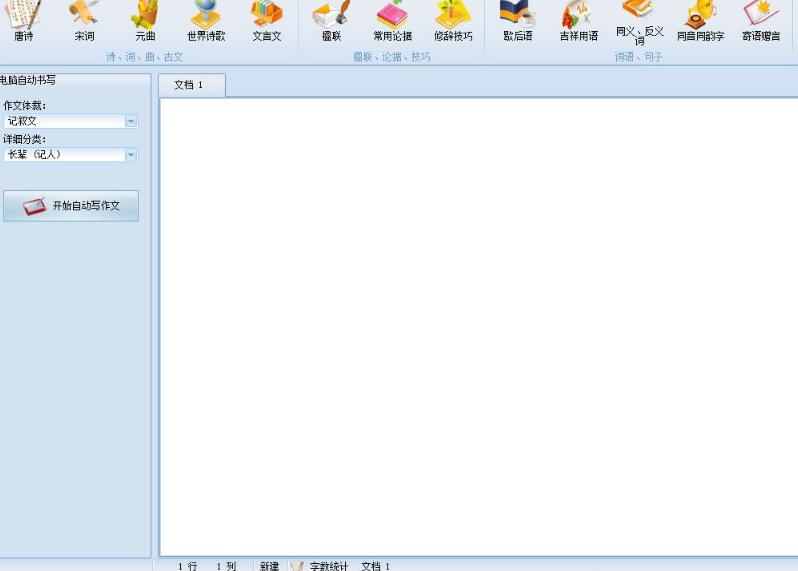Viewport: 798px width, 571px height.
Task: Open the 楹联 couplets tool
Action: (x=331, y=20)
